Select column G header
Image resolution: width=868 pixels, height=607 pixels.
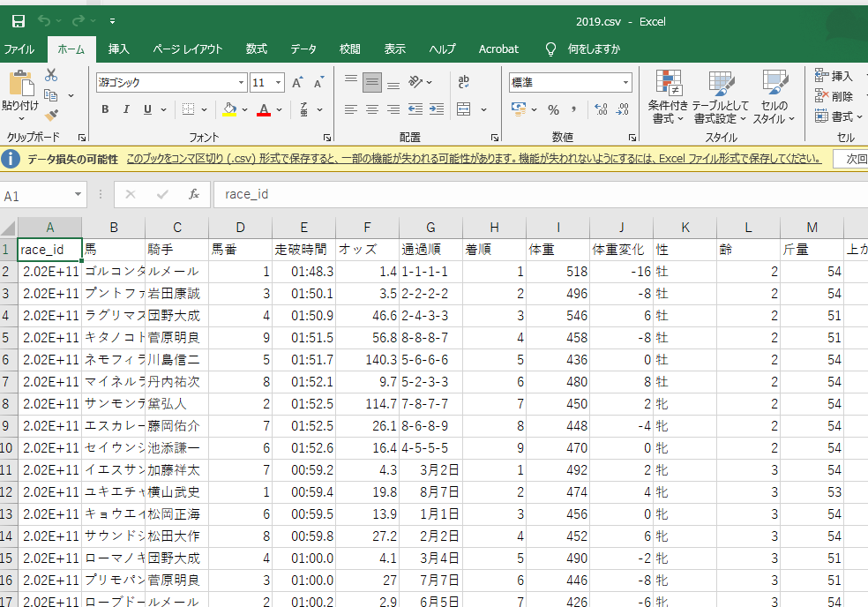[430, 228]
